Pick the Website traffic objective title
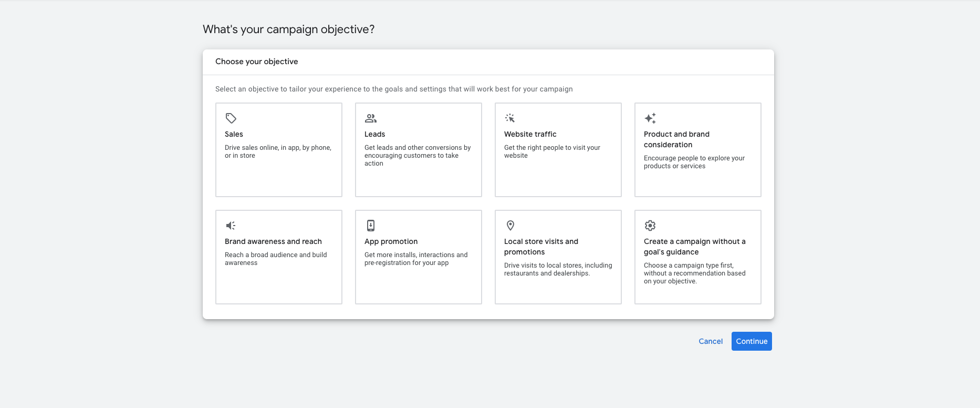 530,134
